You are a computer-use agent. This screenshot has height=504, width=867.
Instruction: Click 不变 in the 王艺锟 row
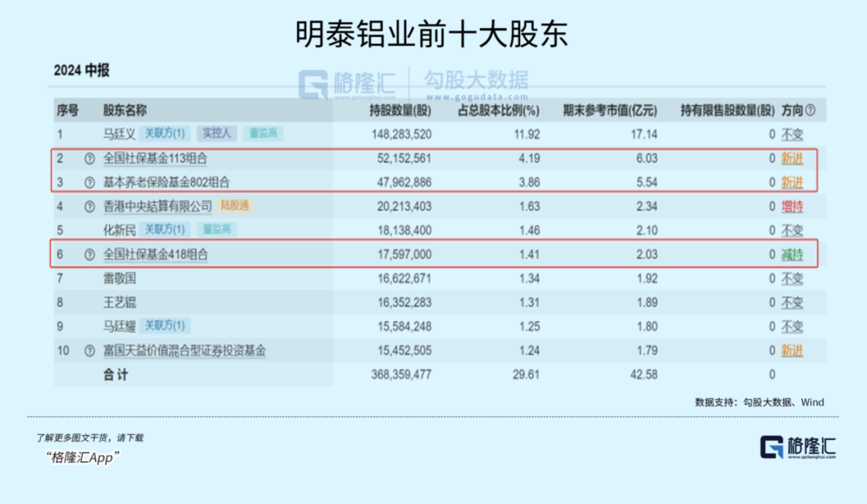tap(792, 303)
